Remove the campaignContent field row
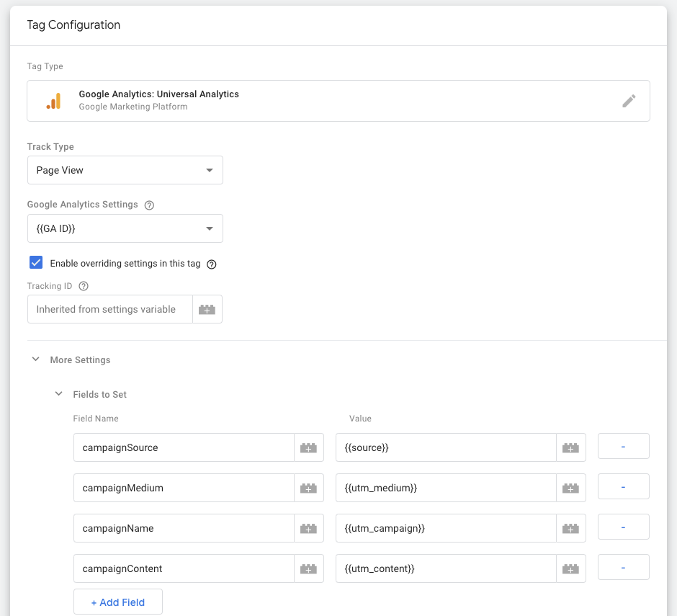 tap(624, 567)
